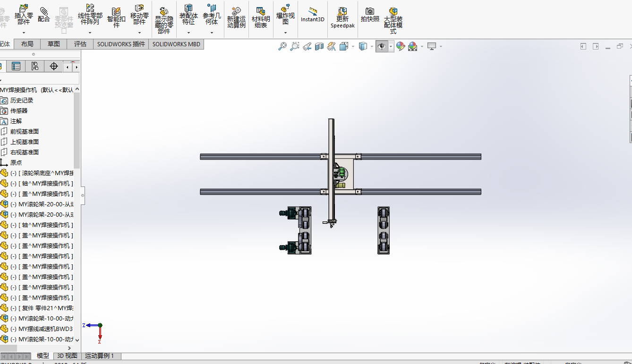Open the 3D 视图 bottom tab
Viewport: 632px width, 364px height.
(67, 356)
